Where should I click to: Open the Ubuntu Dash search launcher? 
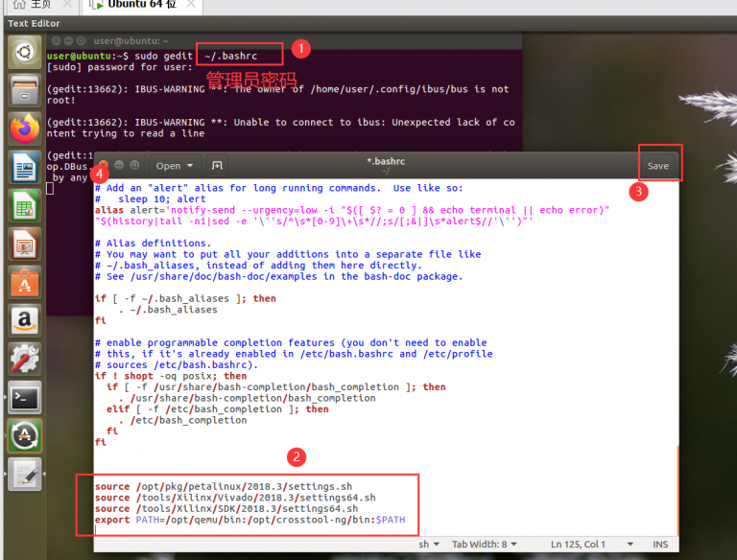(x=24, y=52)
